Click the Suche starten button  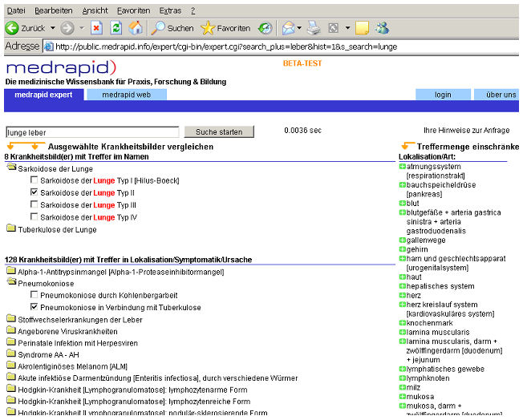point(219,132)
